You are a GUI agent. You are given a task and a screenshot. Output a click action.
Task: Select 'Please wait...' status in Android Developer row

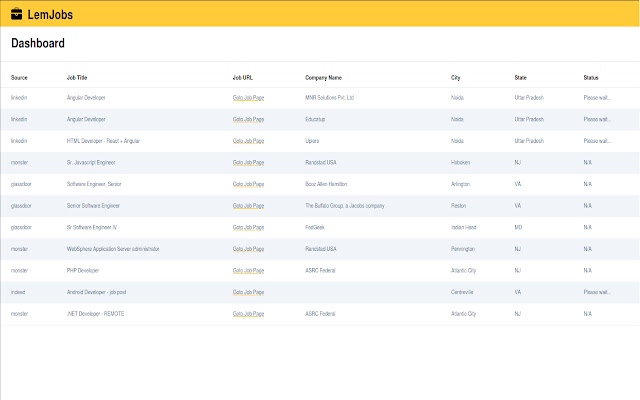click(x=597, y=292)
